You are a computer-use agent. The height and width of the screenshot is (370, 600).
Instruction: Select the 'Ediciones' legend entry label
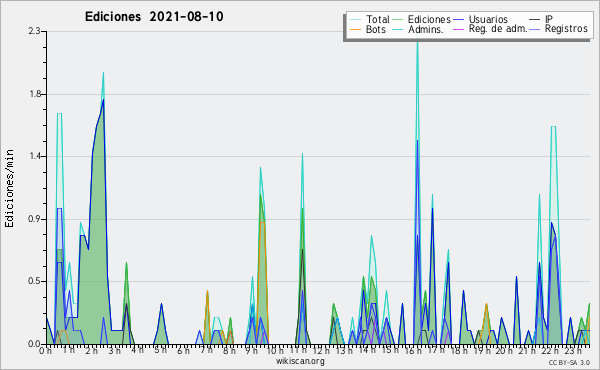pyautogui.click(x=429, y=19)
